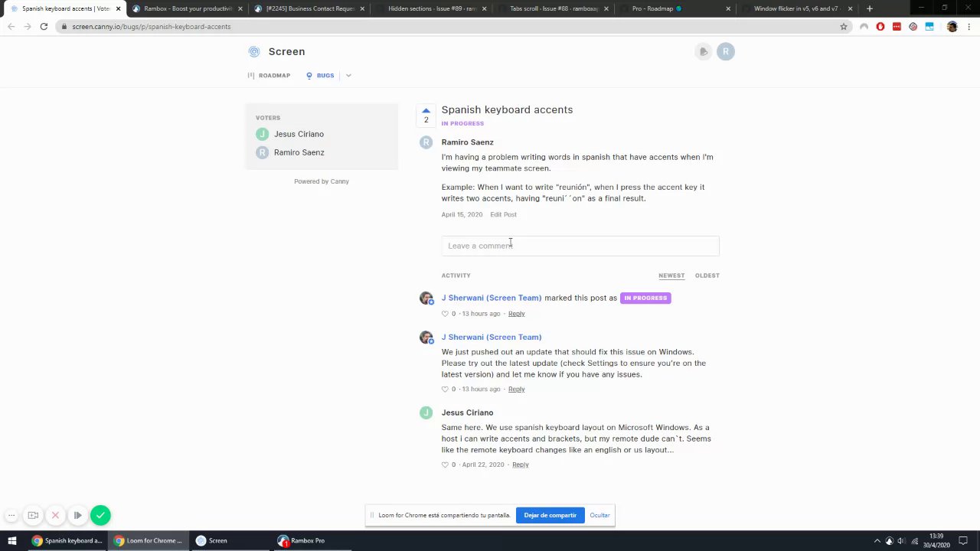Open the Windows Start menu
This screenshot has height=551, width=980.
[x=11, y=540]
